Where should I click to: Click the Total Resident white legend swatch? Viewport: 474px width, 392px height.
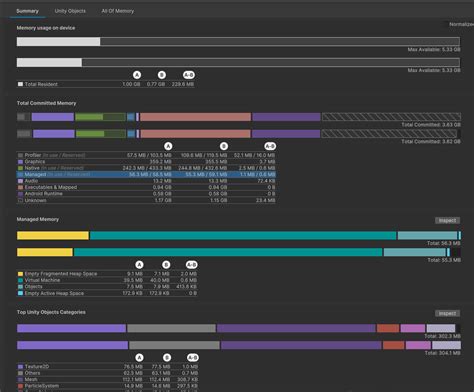click(20, 84)
